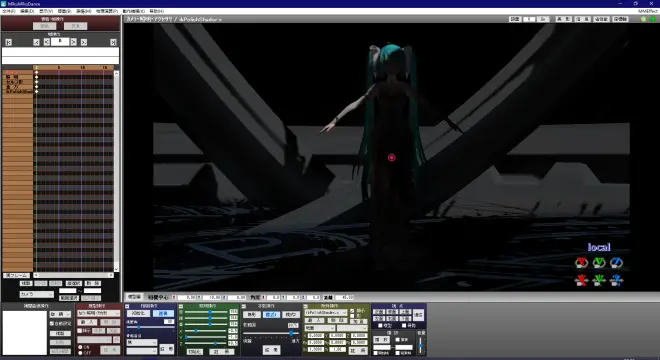This screenshot has height=360, width=660.
Task: Jump to first frame in timeline
Action: [8, 42]
